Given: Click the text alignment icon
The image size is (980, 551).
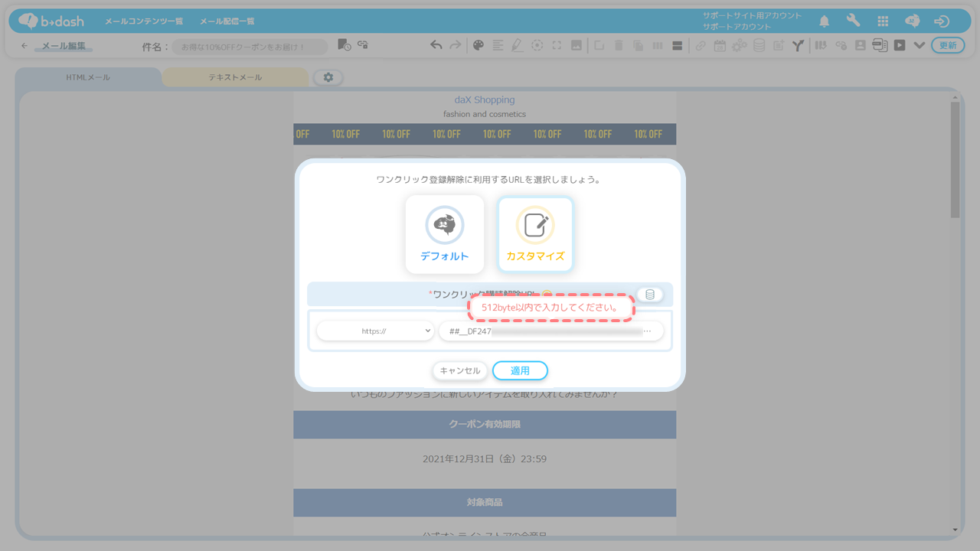Looking at the screenshot, I should coord(498,46).
